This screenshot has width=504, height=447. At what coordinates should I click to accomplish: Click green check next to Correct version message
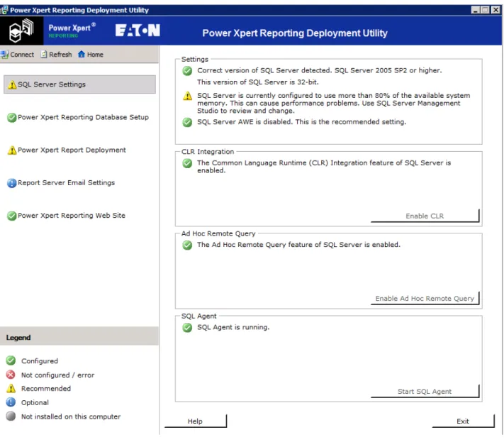point(187,71)
